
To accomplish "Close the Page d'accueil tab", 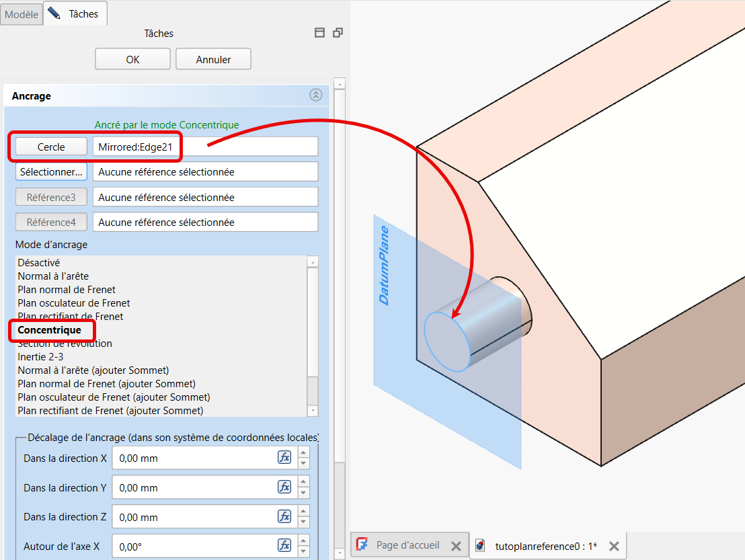I will (455, 546).
